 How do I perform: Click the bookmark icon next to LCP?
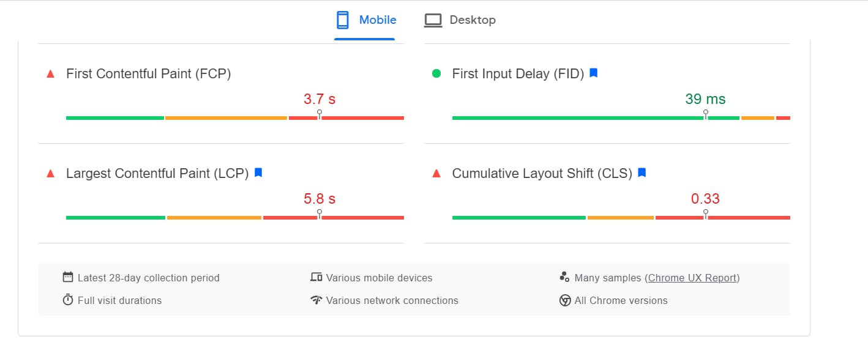(258, 173)
